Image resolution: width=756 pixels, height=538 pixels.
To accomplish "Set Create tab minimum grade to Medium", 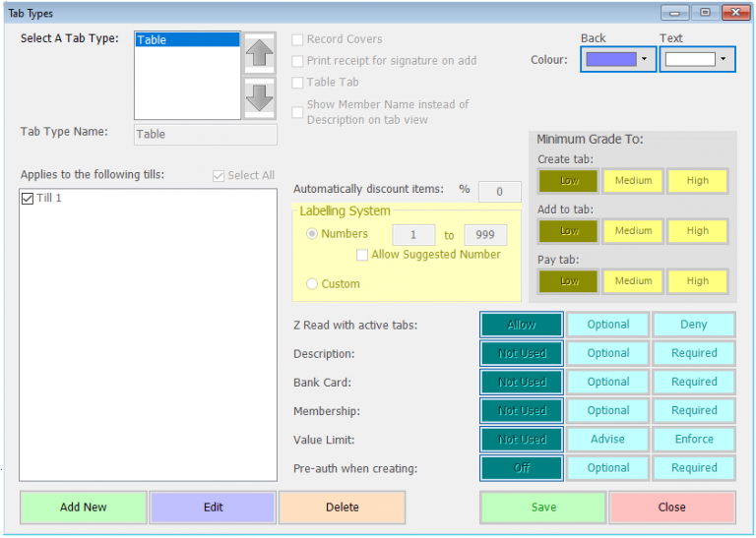I will (633, 181).
